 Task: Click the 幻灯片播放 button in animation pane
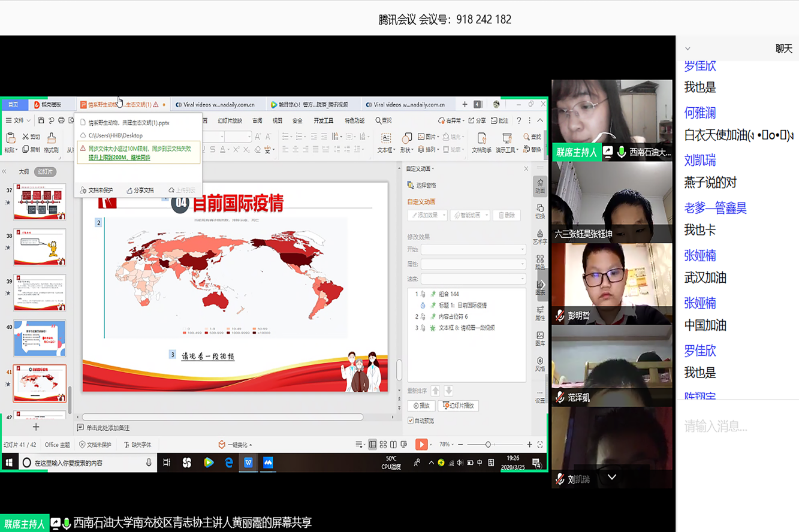459,406
